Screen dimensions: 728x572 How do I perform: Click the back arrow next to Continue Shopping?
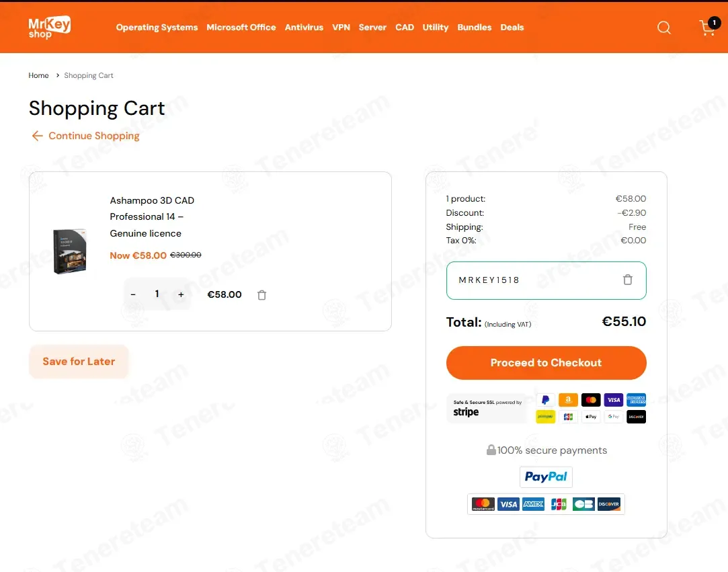tap(37, 136)
